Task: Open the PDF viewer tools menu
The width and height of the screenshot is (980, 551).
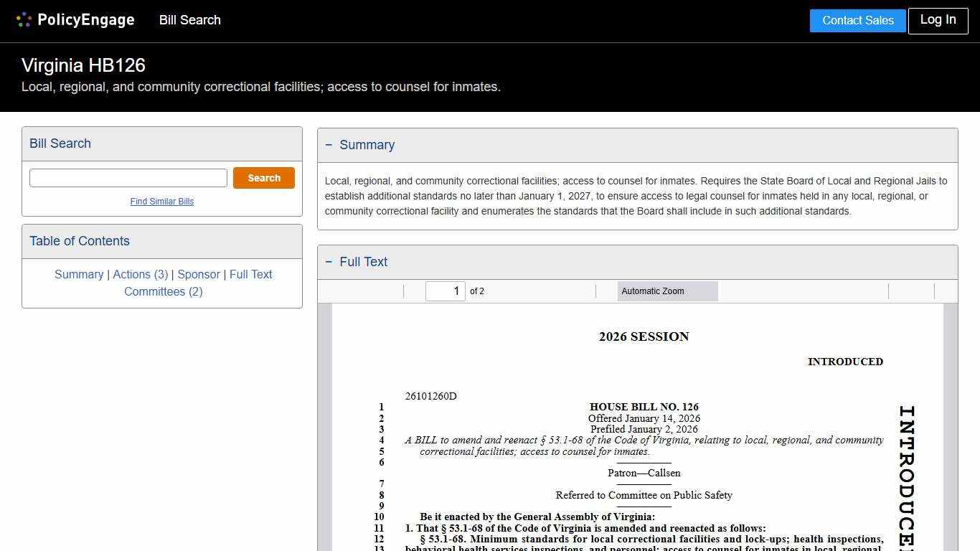Action: (x=947, y=291)
